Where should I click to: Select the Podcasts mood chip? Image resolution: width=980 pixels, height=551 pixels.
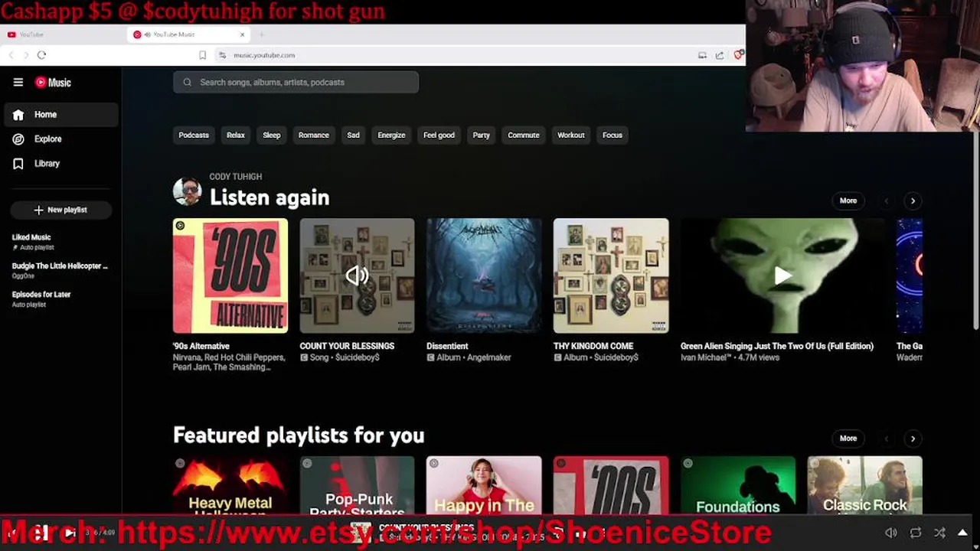pyautogui.click(x=194, y=135)
